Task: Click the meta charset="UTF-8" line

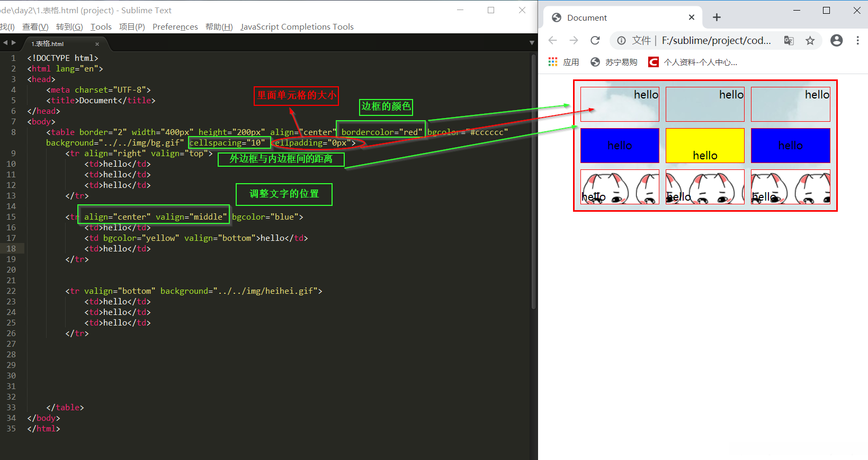Action: [x=99, y=90]
